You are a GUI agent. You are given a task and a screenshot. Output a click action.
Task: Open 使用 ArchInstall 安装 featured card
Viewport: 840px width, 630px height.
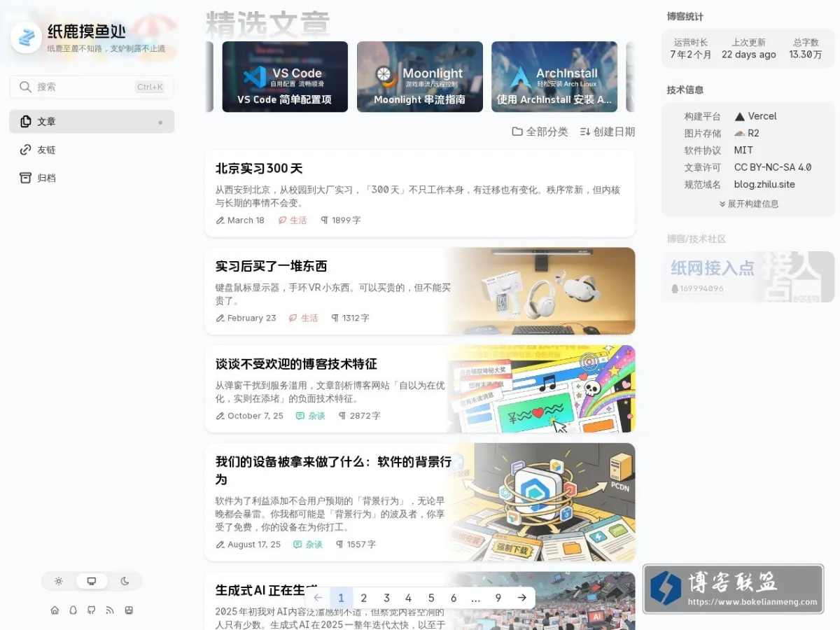tap(554, 77)
